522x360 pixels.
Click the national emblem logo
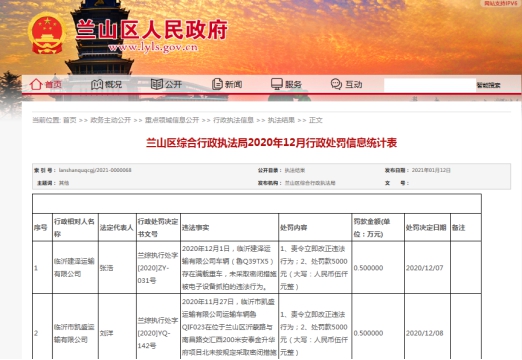pyautogui.click(x=47, y=33)
